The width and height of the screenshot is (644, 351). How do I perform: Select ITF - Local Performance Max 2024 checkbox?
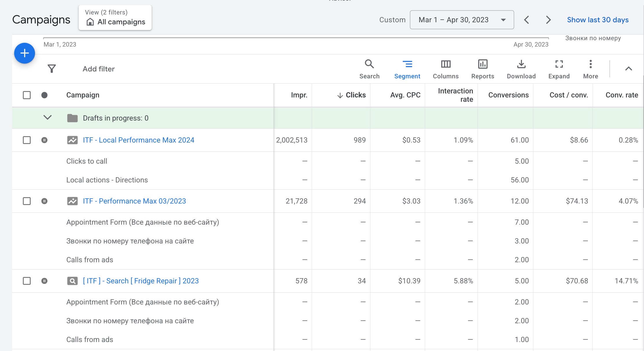[x=27, y=140]
